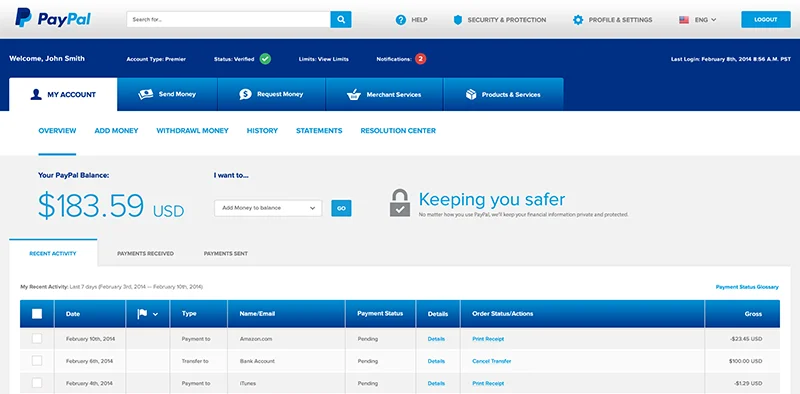Open the Request Money tab
800x394 pixels.
[x=271, y=94]
